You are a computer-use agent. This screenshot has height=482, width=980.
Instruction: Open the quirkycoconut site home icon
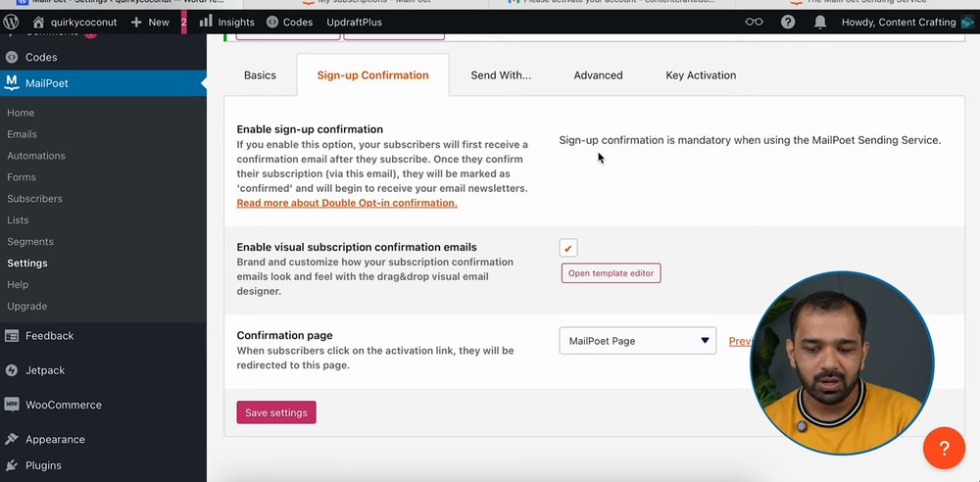[x=39, y=22]
